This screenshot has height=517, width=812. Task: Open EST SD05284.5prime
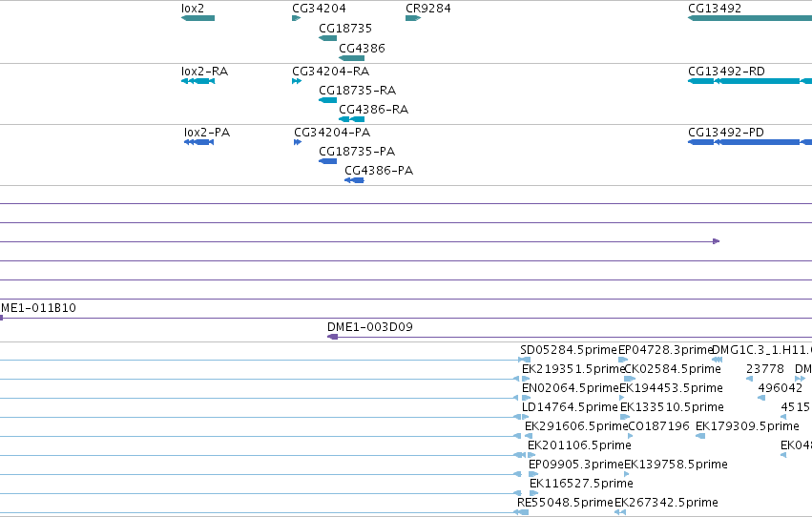point(525,360)
